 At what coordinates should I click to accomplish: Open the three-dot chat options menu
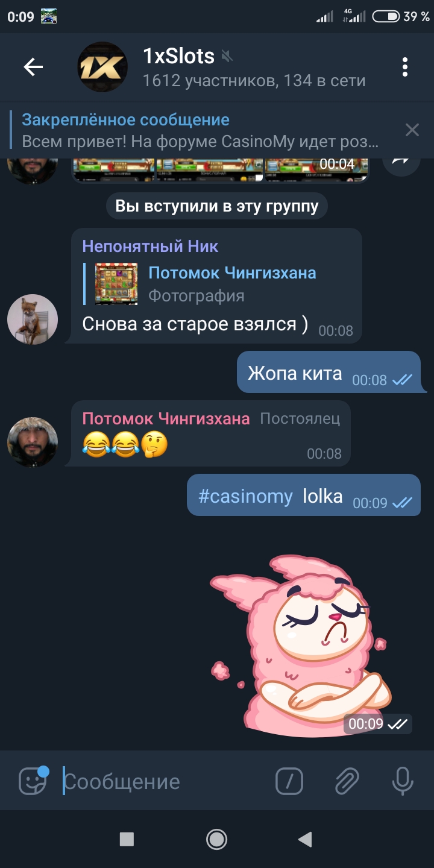(405, 67)
